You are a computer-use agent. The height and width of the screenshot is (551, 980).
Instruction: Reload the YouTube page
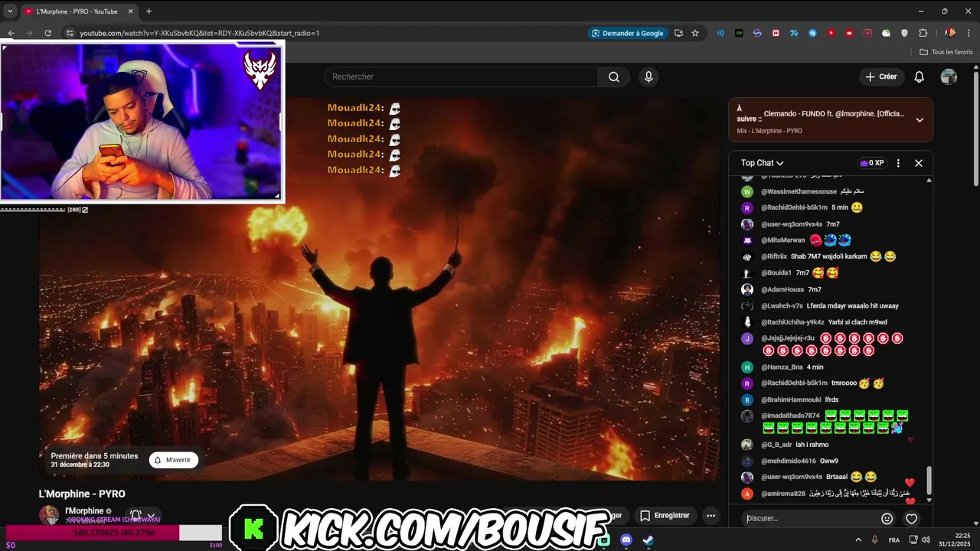[x=47, y=33]
